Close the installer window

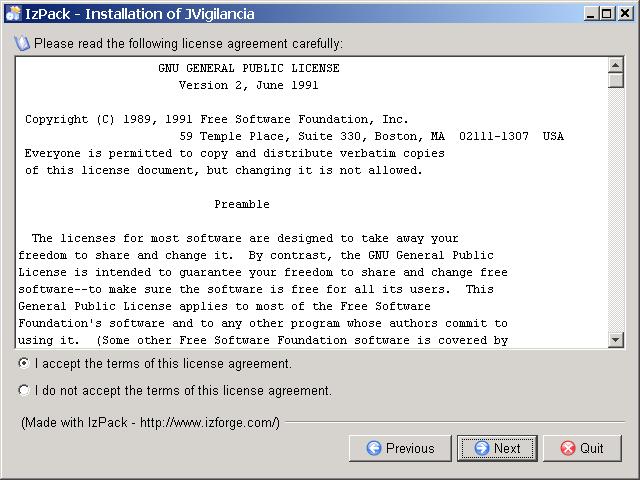click(624, 14)
